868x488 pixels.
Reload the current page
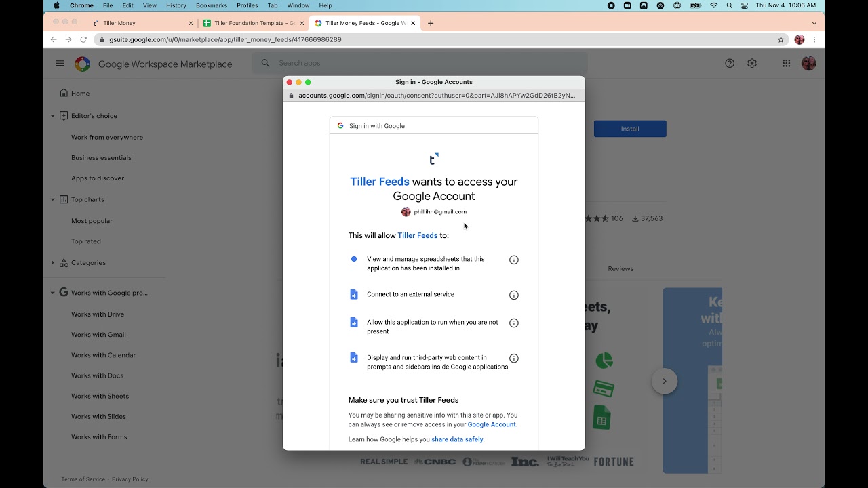[x=83, y=40]
